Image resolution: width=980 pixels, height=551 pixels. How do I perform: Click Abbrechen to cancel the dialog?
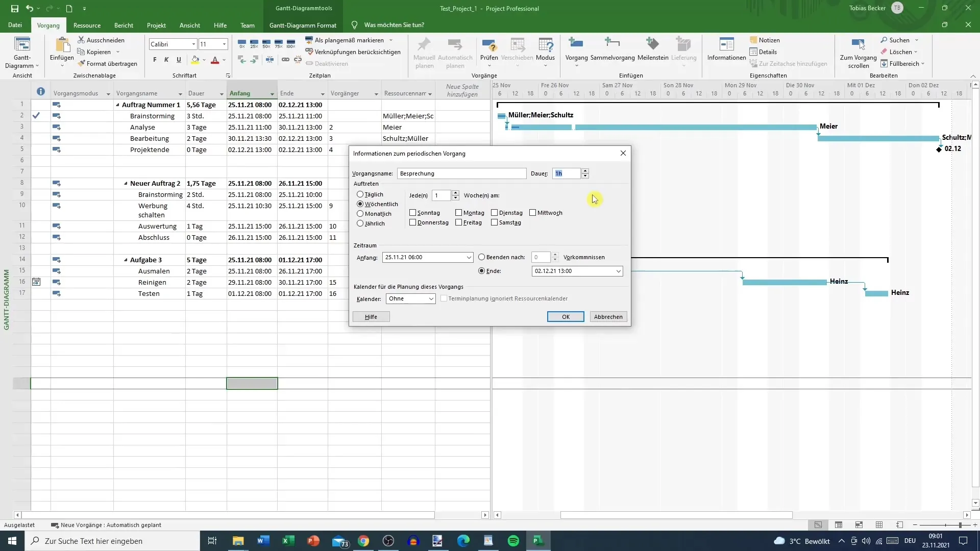pyautogui.click(x=608, y=317)
